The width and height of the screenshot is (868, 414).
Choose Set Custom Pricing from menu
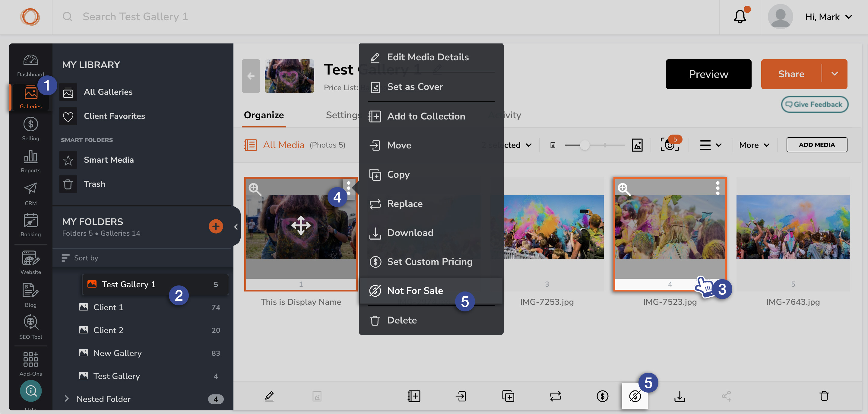click(x=431, y=262)
